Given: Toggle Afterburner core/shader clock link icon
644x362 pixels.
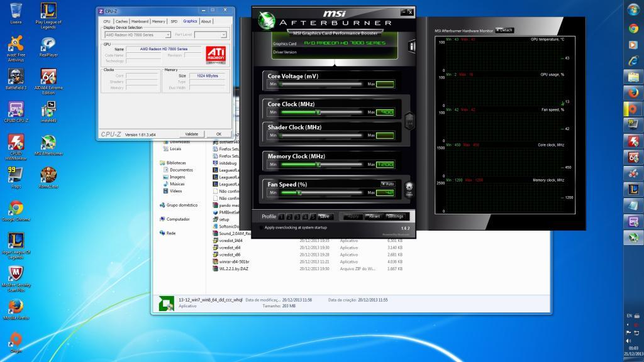Looking at the screenshot, I should point(409,121).
